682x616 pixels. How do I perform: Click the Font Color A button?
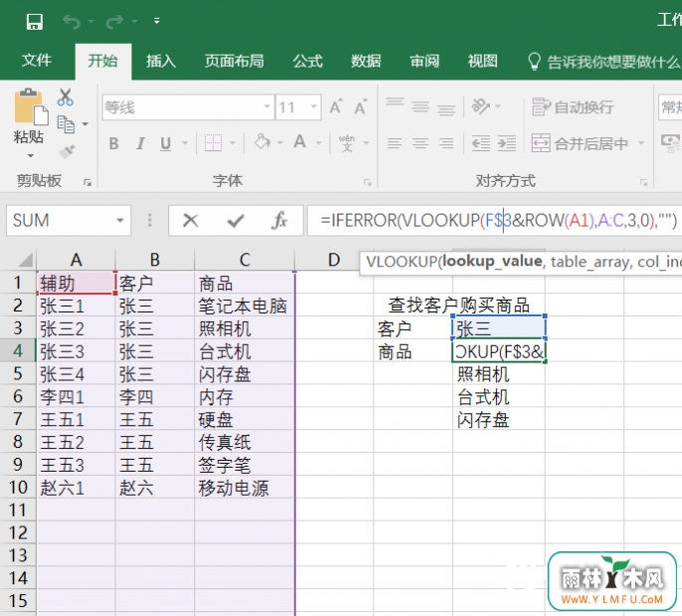coord(300,141)
